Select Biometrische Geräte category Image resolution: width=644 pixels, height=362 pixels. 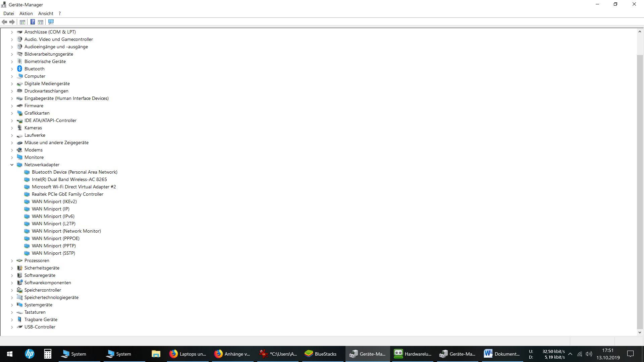pos(45,61)
